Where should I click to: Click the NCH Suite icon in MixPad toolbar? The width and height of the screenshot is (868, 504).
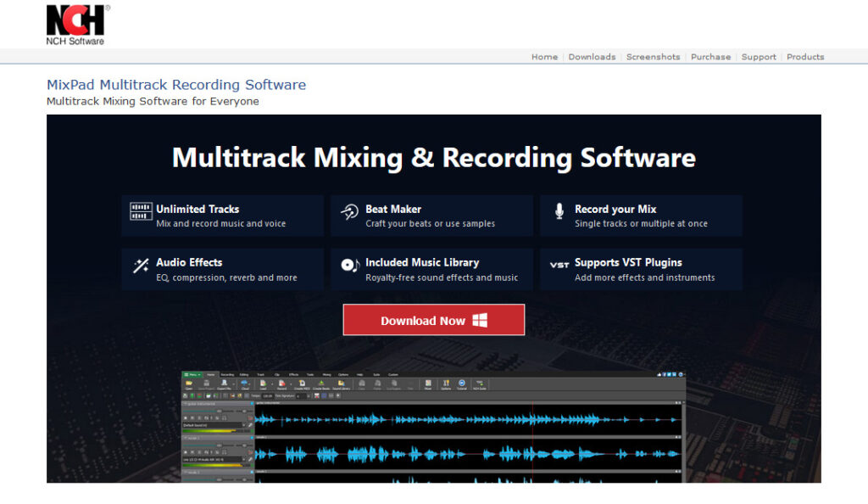(480, 385)
